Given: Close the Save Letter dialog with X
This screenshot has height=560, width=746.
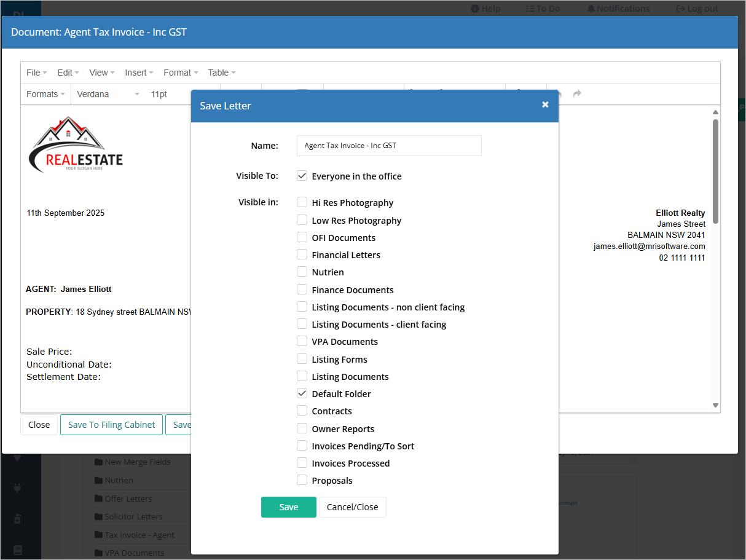Looking at the screenshot, I should (x=545, y=105).
